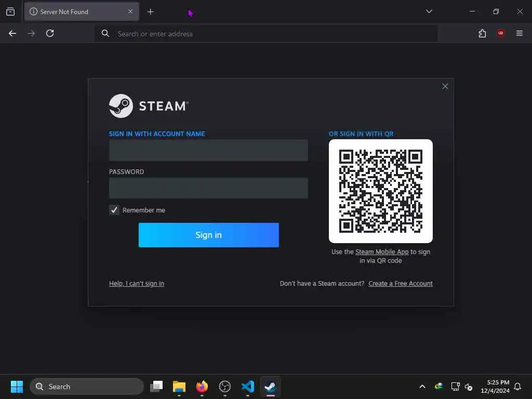Open the uBlock Origin extension icon
This screenshot has width=532, height=399.
click(x=501, y=33)
